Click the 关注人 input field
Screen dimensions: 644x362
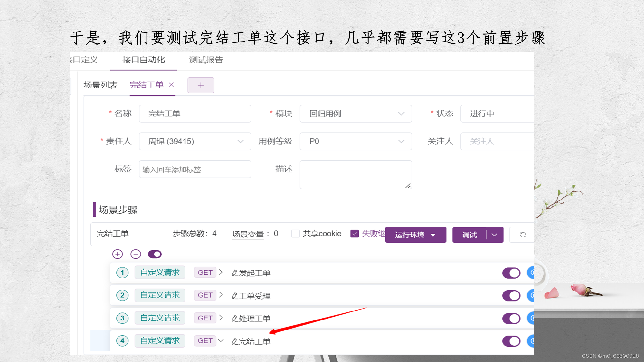(497, 141)
